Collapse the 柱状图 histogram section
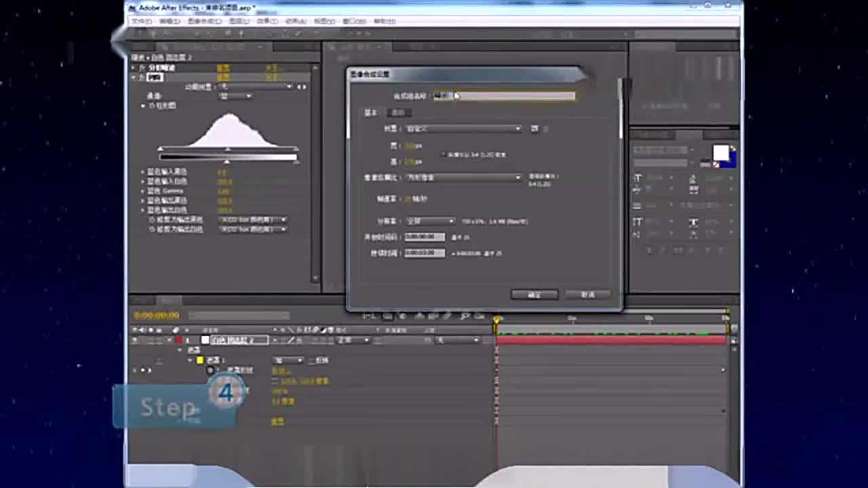868x488 pixels. coord(143,106)
